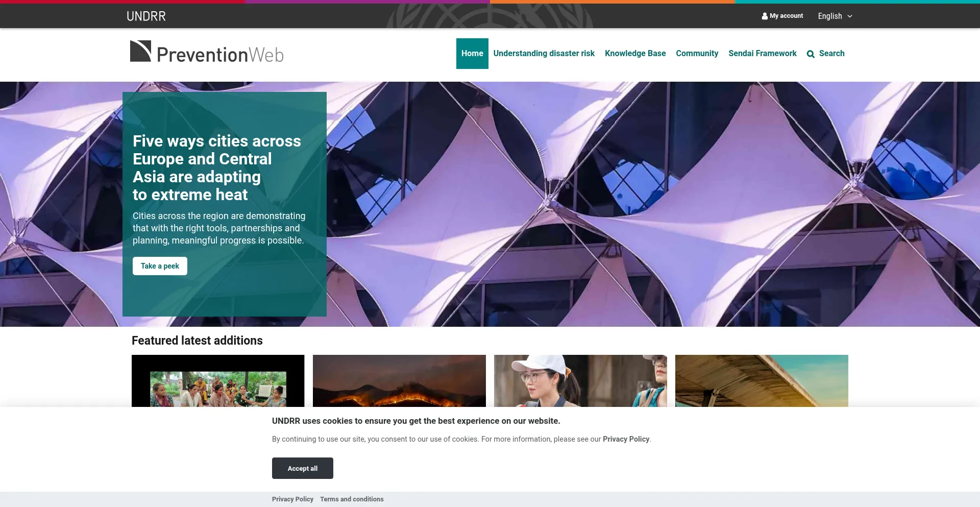Click the Take a peek button

point(160,266)
